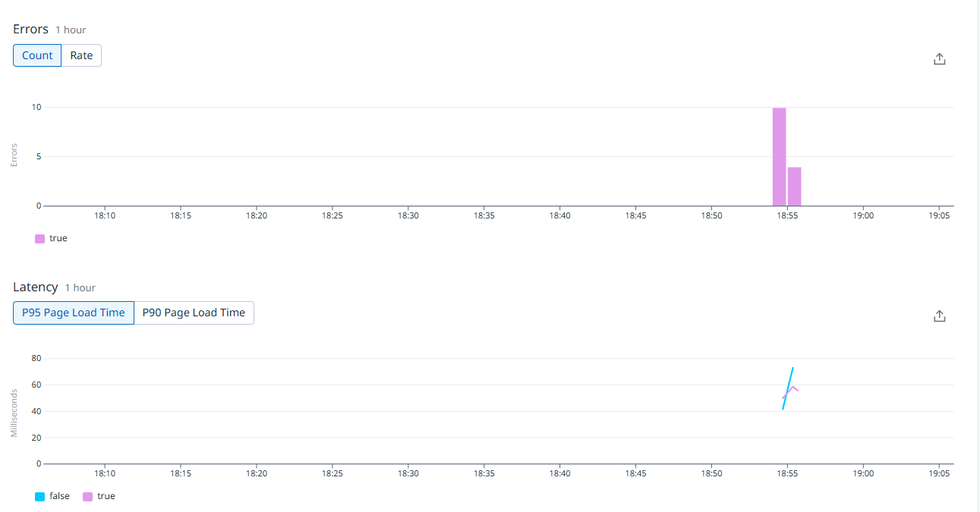Toggle the 'true' legend in Latency chart

(x=99, y=496)
